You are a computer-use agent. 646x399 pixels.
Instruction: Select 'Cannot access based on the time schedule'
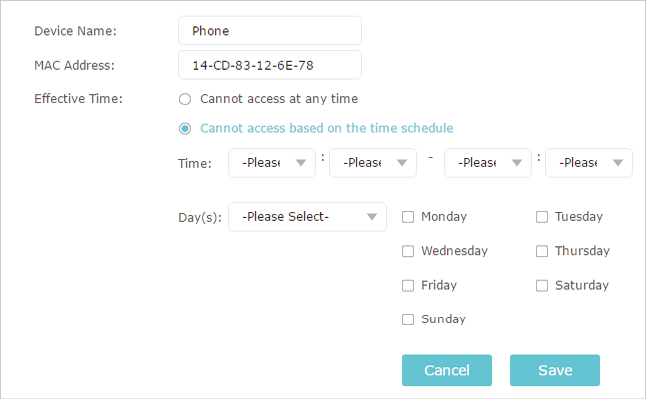coord(185,129)
